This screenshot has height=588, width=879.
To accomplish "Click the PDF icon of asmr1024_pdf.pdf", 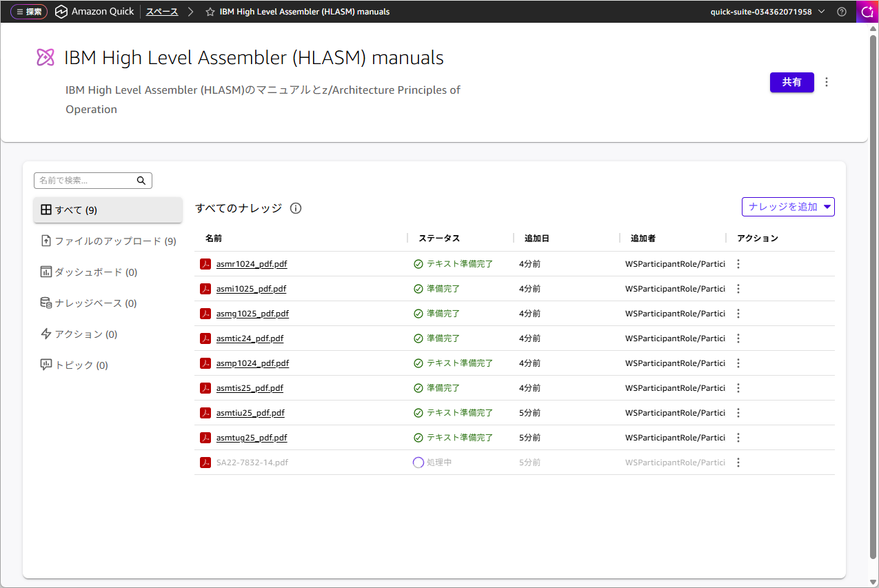I will [205, 264].
